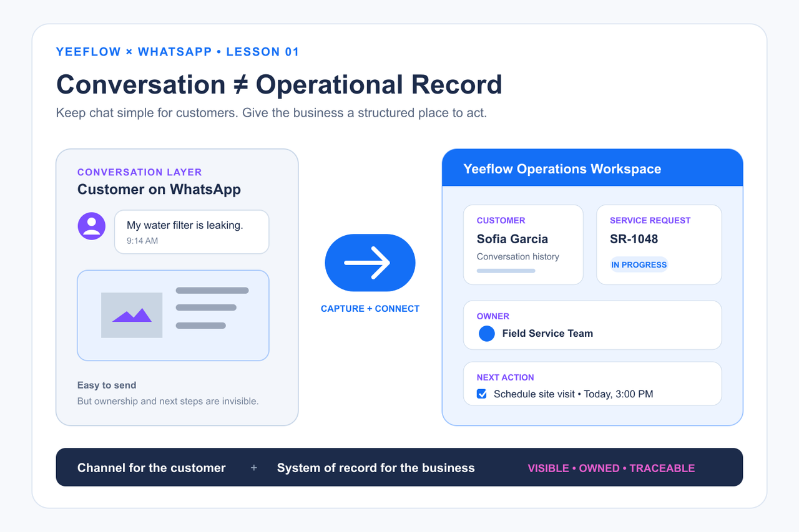Click the 'Conversation ≠ Operational Record' title
Viewport: 799px width, 532px height.
tap(279, 85)
